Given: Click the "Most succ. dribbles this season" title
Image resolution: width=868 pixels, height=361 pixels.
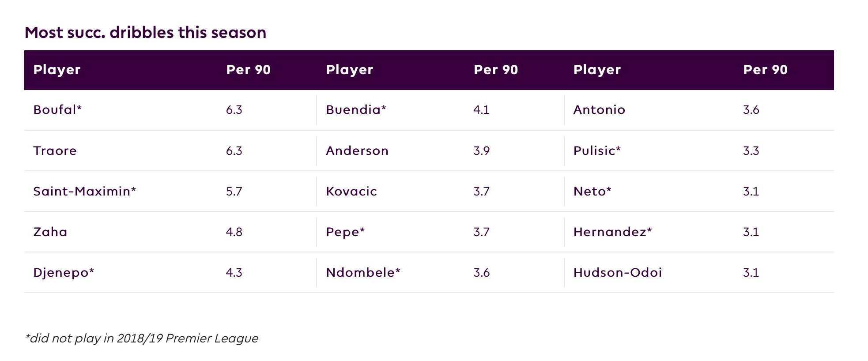Looking at the screenshot, I should [x=145, y=33].
